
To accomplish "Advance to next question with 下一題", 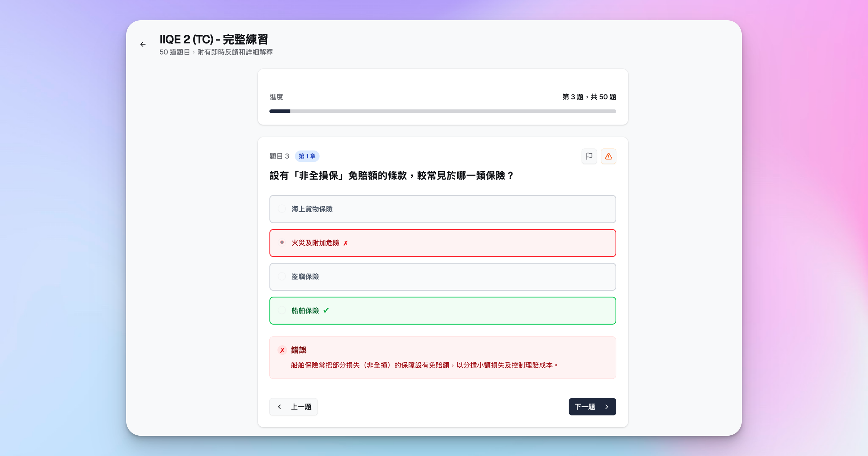I will 592,407.
